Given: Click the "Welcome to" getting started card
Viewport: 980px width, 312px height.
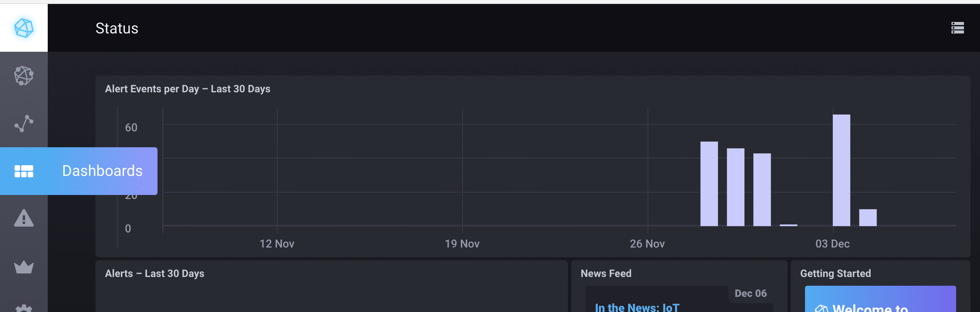Looking at the screenshot, I should click(880, 302).
